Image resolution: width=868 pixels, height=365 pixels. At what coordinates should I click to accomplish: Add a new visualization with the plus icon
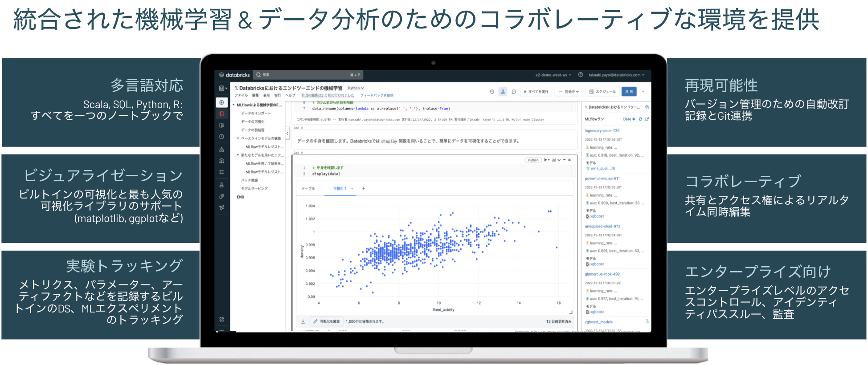click(x=364, y=188)
